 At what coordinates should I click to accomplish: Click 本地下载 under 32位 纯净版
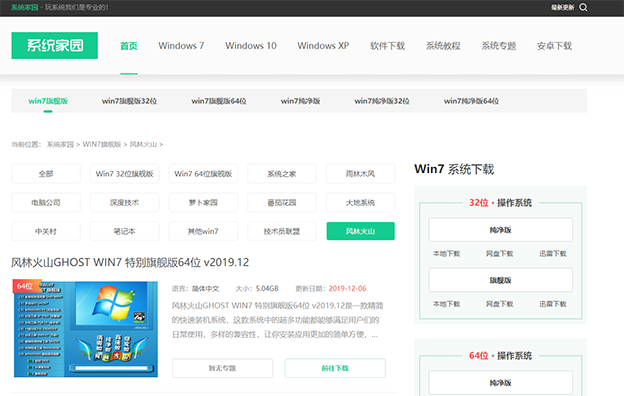point(447,254)
